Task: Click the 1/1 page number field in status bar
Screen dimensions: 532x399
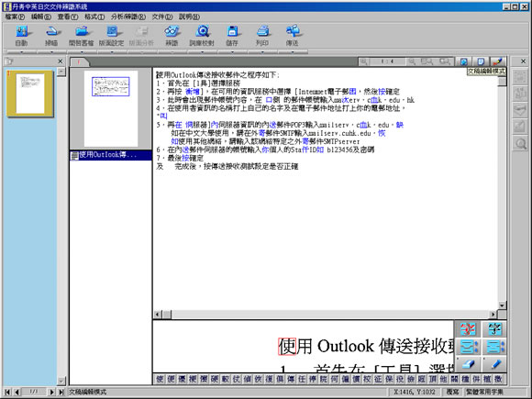Action: pos(34,392)
